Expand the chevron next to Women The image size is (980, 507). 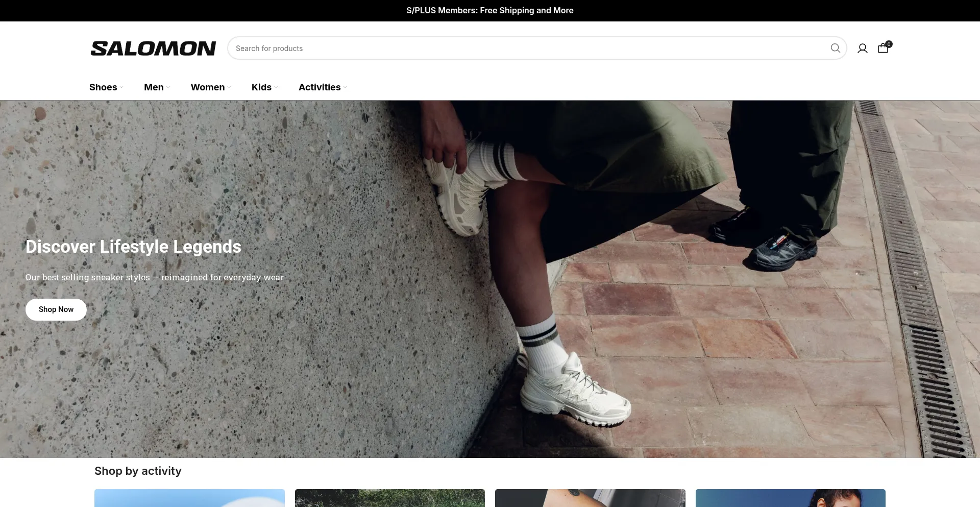[x=229, y=87]
